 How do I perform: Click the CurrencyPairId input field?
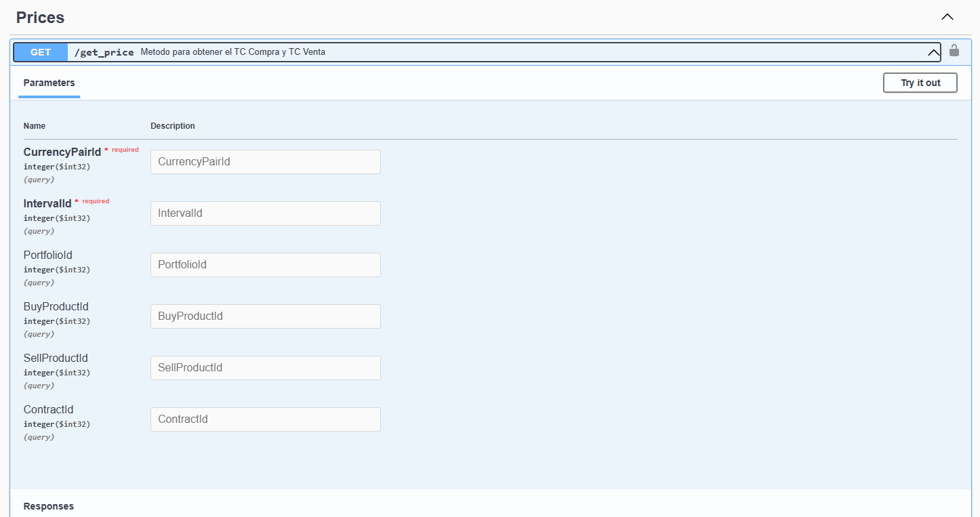click(x=265, y=162)
